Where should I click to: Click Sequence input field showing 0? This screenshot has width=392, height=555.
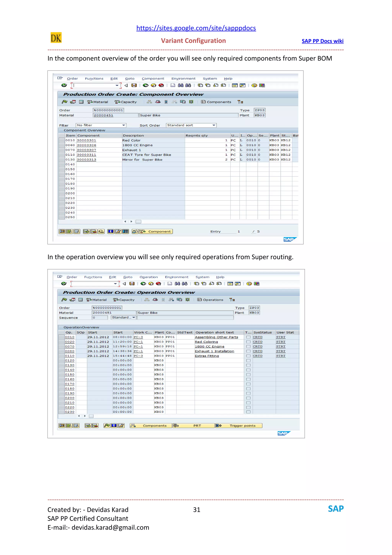[x=100, y=318]
